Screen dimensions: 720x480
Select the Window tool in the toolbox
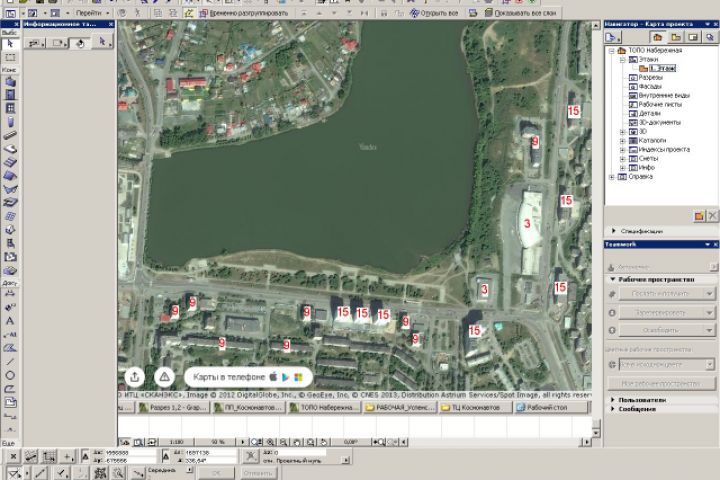[10, 108]
